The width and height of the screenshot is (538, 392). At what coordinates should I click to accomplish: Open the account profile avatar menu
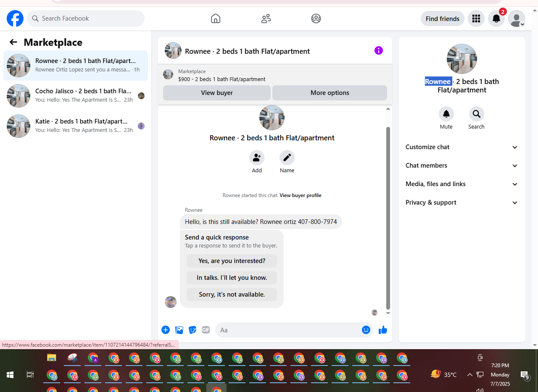pyautogui.click(x=517, y=18)
